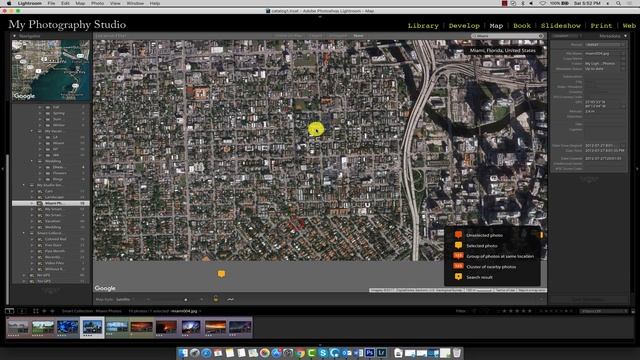Viewport: 640px width, 360px height.
Task: Open the File menu
Action: 51,3
